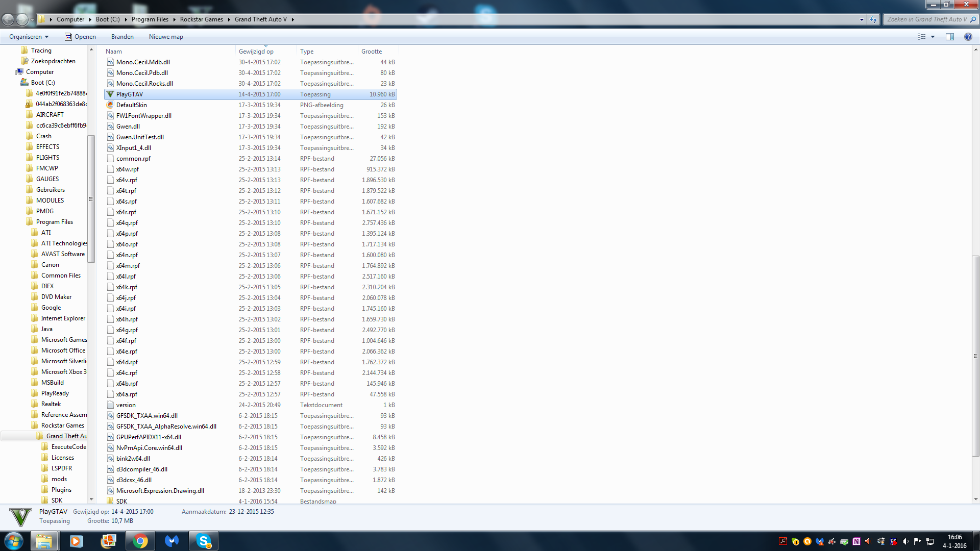Click the volume speaker tray icon

click(x=905, y=541)
